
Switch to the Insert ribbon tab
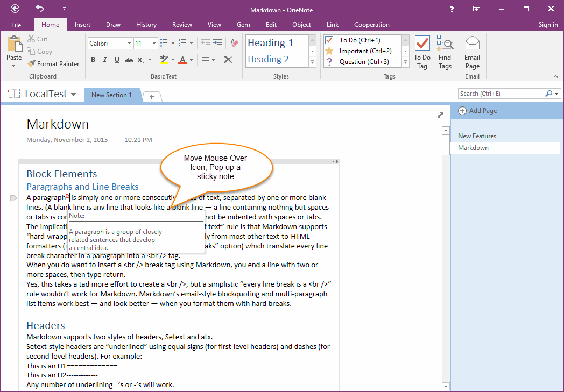coord(82,25)
